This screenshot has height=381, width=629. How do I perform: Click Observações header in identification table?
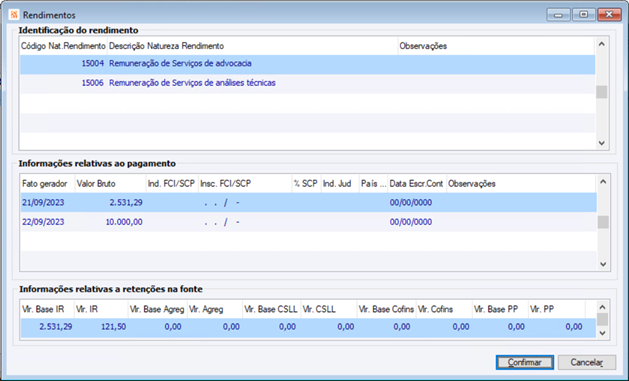coord(496,46)
